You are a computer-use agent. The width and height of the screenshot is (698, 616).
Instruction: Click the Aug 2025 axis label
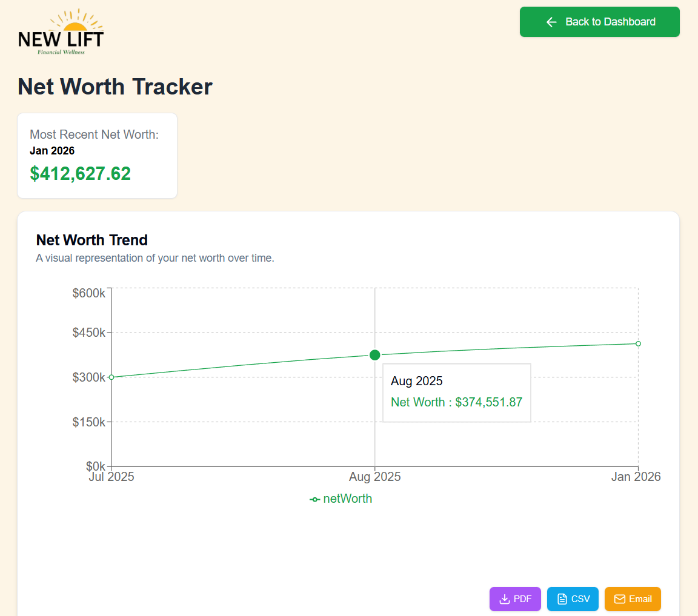click(374, 477)
